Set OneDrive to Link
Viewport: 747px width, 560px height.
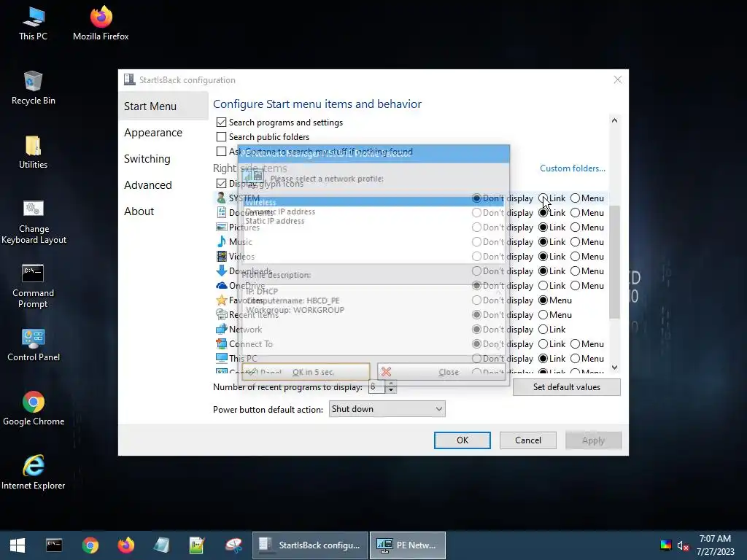pos(543,286)
